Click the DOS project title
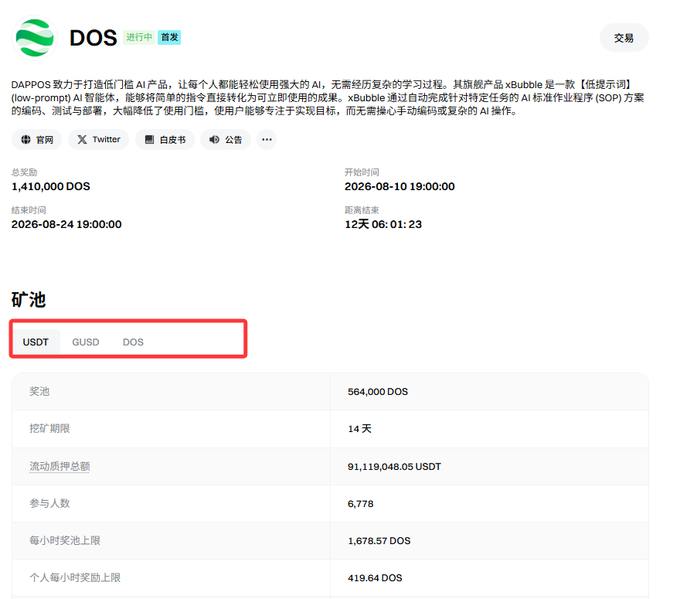This screenshot has width=680, height=599. coord(93,38)
